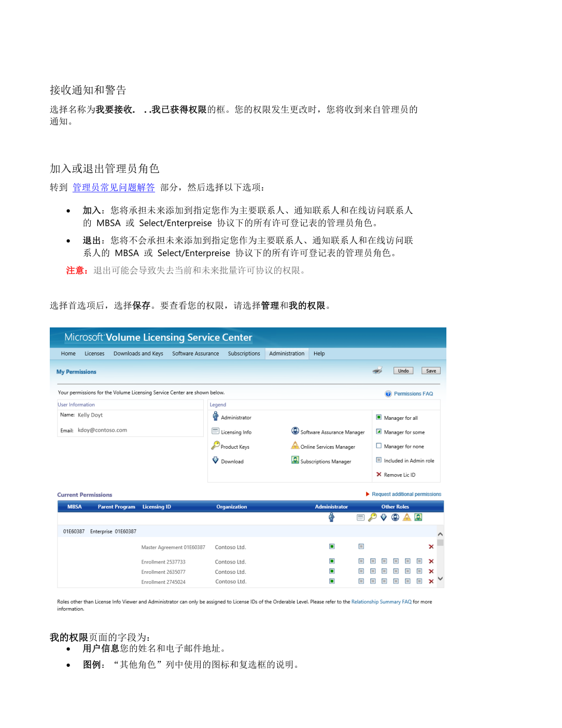Click red X for Enrollment 2635077
This screenshot has height=728, width=562.
[431, 571]
